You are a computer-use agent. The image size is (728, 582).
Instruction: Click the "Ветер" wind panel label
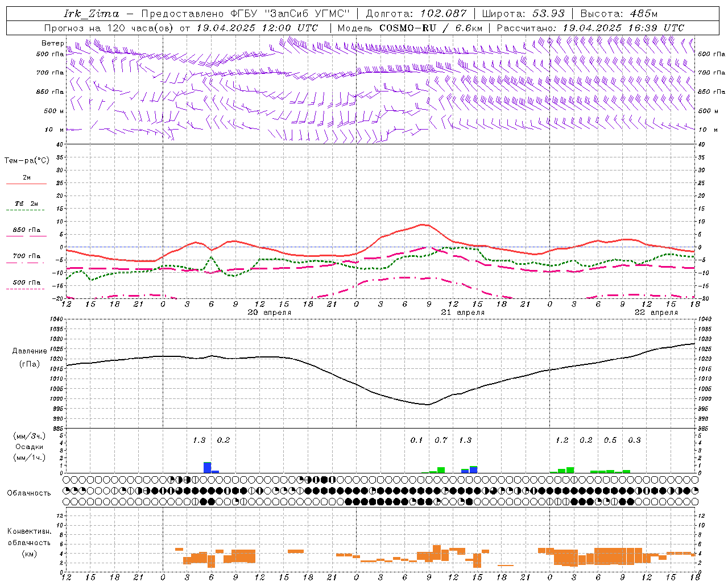pyautogui.click(x=52, y=43)
